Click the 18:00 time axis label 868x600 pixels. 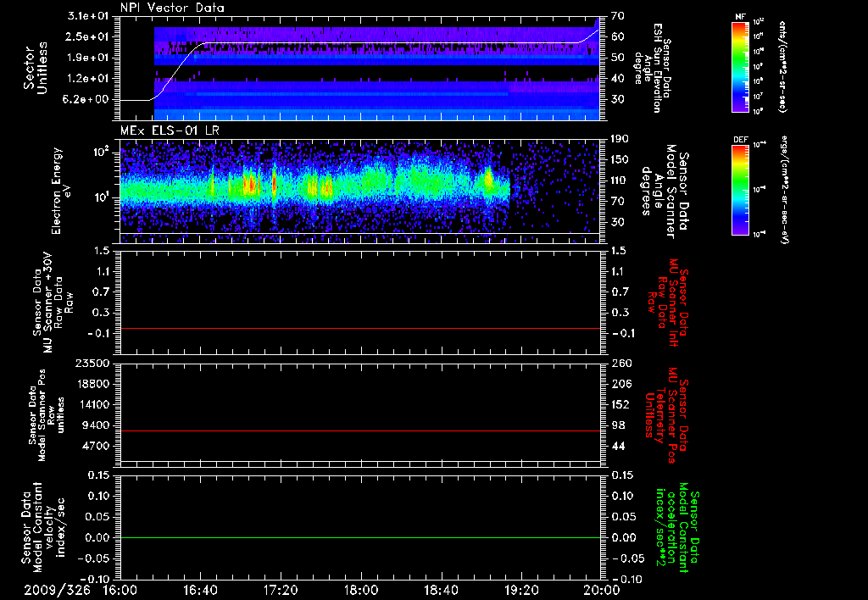click(361, 590)
